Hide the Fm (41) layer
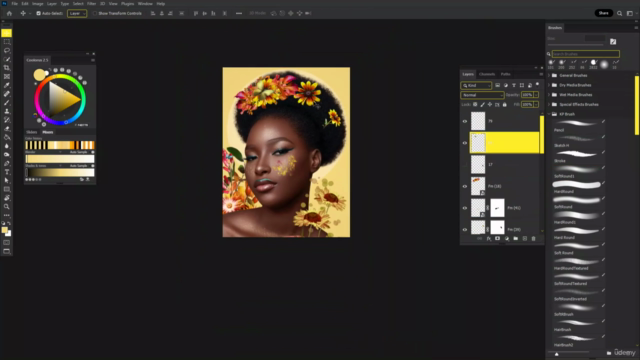Viewport: 640px width, 360px height. [464, 208]
